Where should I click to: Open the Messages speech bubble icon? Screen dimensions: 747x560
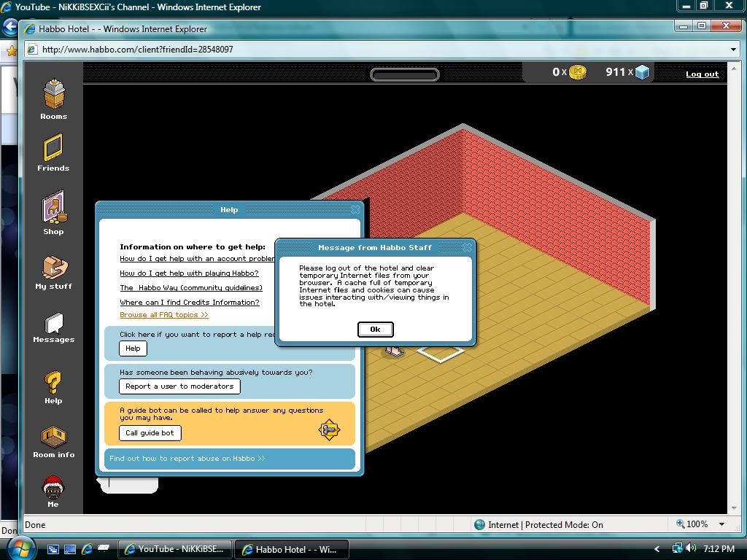click(x=53, y=323)
